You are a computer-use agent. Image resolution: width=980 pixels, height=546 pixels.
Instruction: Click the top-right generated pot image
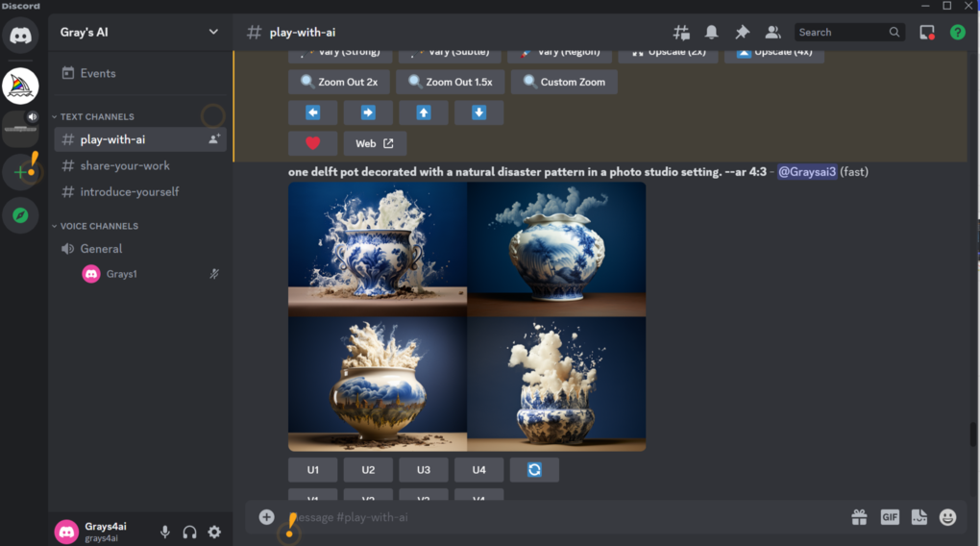coord(556,249)
